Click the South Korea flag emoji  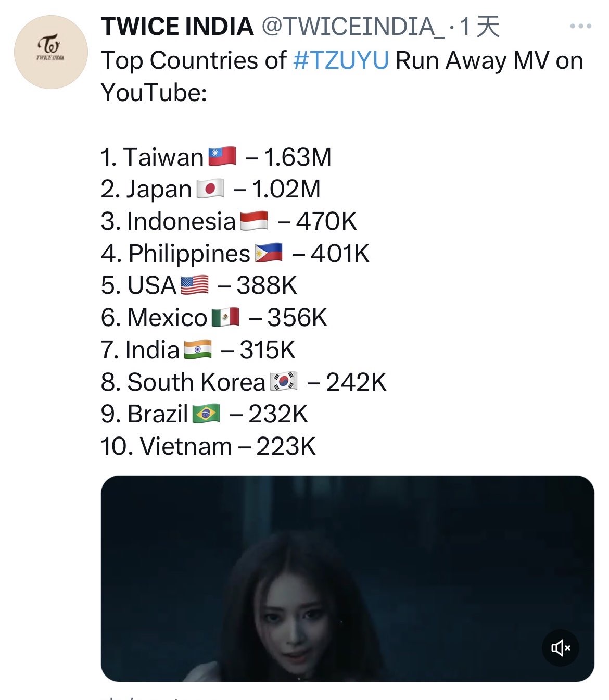coord(284,382)
